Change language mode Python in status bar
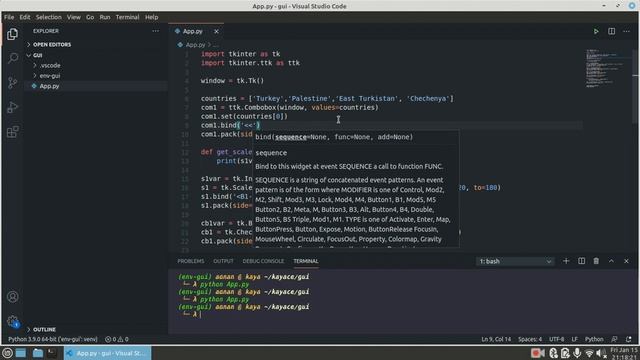Image resolution: width=640 pixels, height=360 pixels. click(594, 339)
